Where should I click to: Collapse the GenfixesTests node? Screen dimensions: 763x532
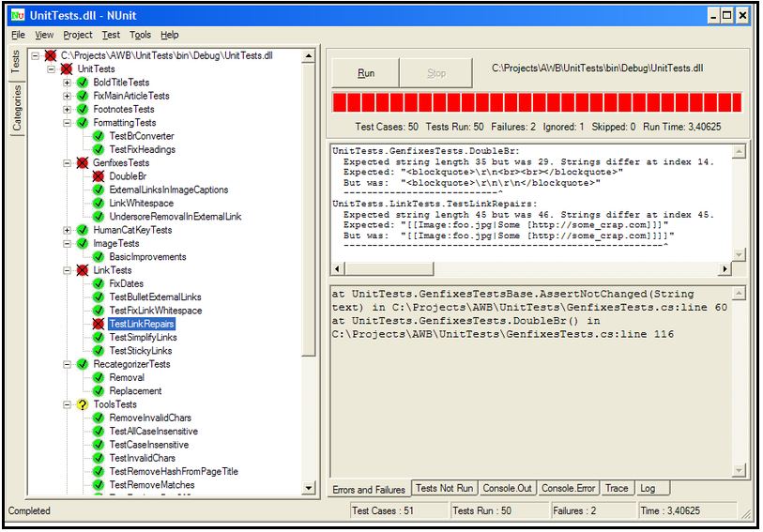point(68,163)
